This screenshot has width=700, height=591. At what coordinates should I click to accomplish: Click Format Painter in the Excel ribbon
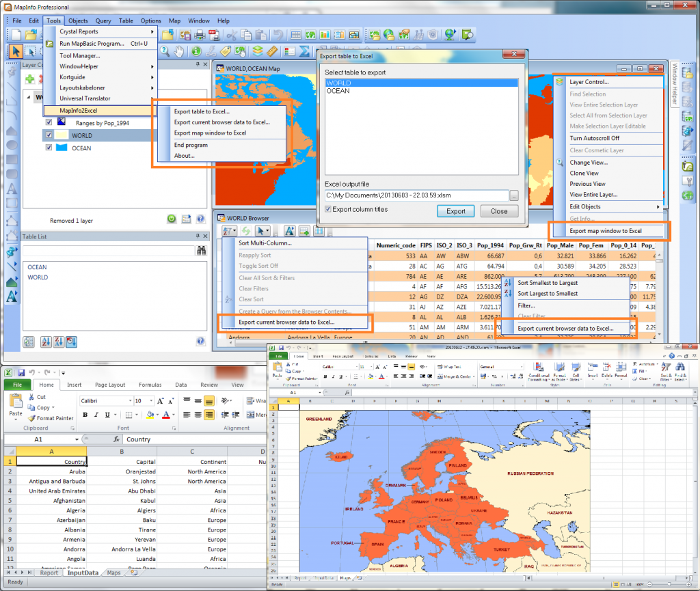click(x=51, y=418)
